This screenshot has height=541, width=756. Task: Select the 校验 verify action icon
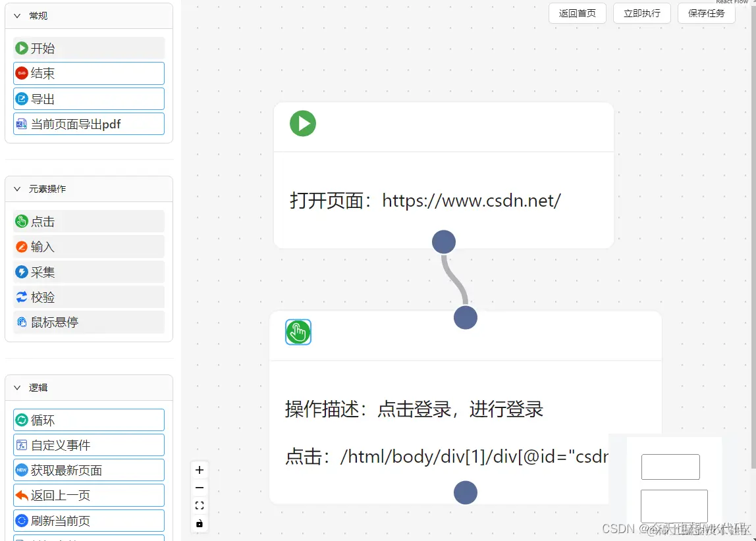21,297
